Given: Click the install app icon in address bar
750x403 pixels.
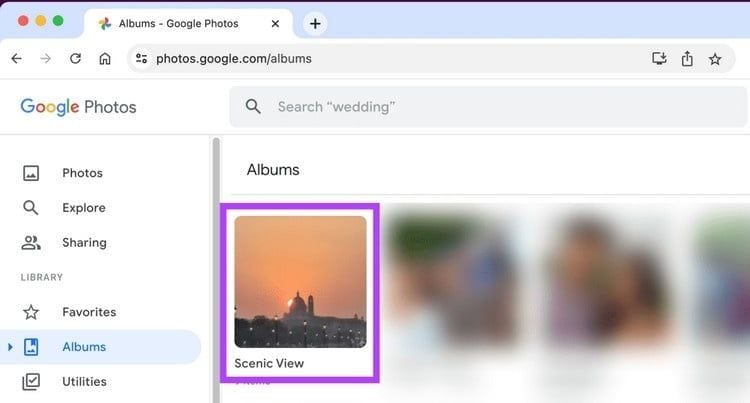Looking at the screenshot, I should 659,59.
